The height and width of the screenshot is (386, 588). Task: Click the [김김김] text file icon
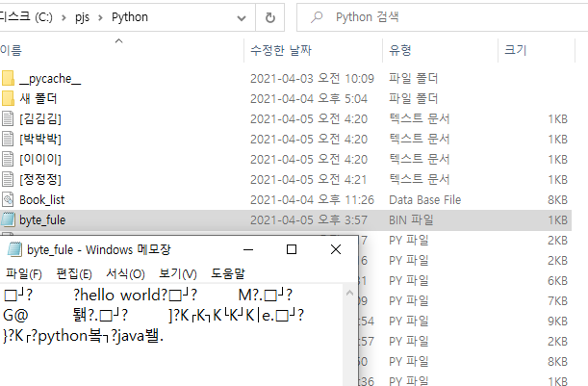pyautogui.click(x=8, y=119)
